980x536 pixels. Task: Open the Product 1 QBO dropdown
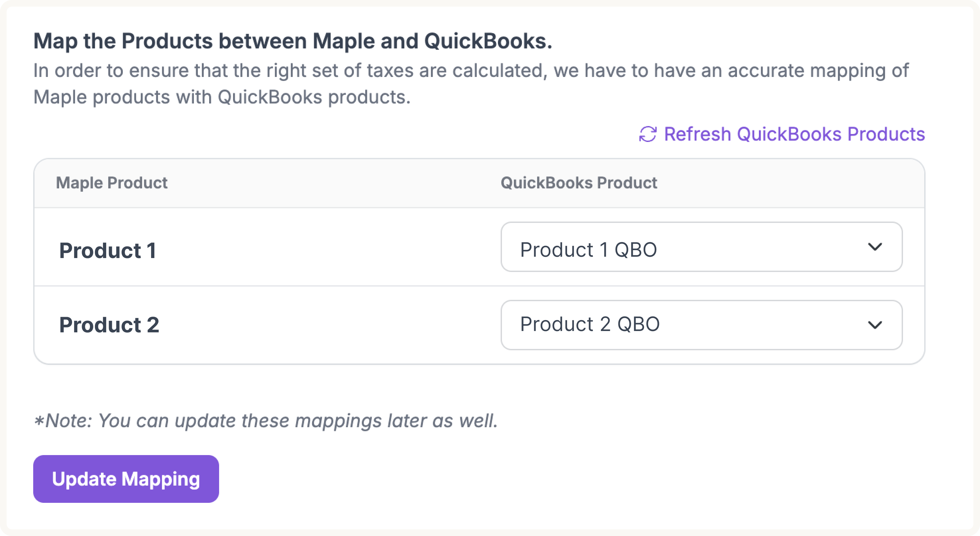[x=701, y=247]
